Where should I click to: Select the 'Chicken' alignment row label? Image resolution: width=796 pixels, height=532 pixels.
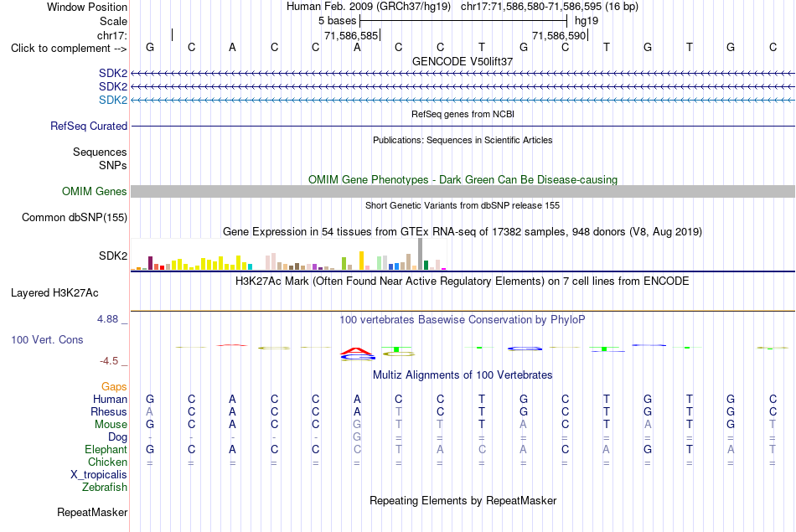point(107,462)
